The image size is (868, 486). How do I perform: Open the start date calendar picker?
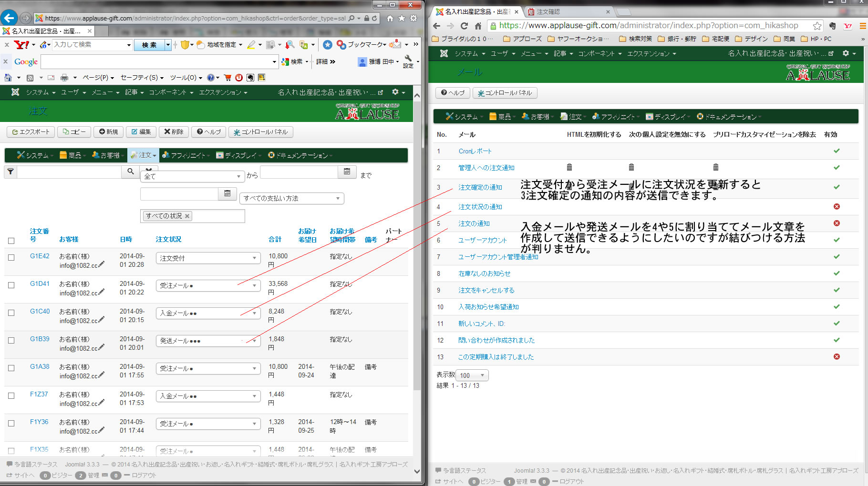(x=227, y=193)
